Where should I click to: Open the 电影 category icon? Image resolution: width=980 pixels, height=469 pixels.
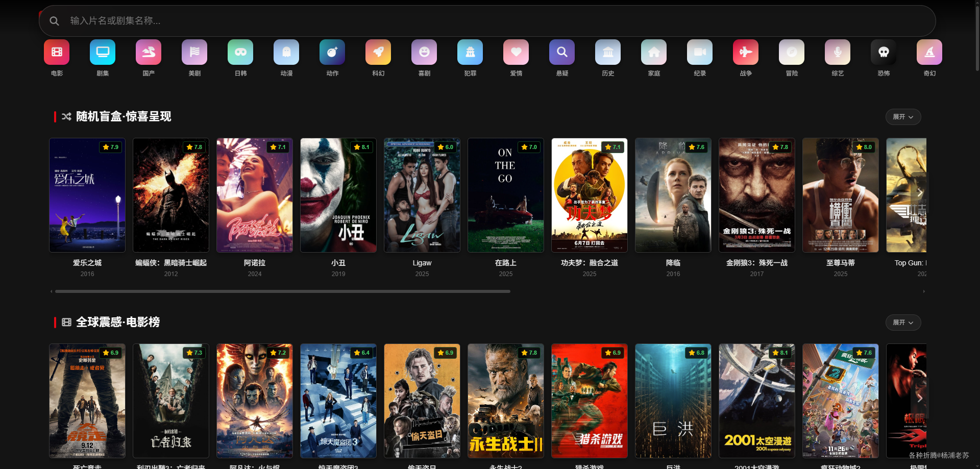point(57,52)
